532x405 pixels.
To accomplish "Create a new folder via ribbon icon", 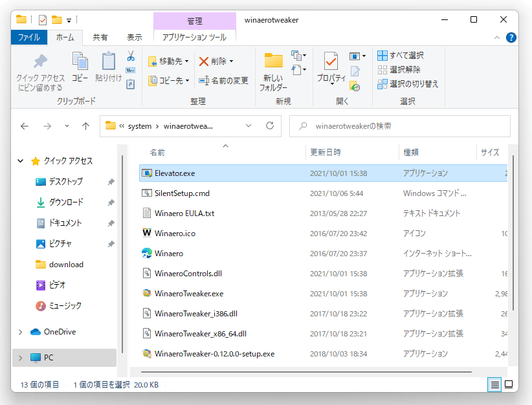I will 274,61.
